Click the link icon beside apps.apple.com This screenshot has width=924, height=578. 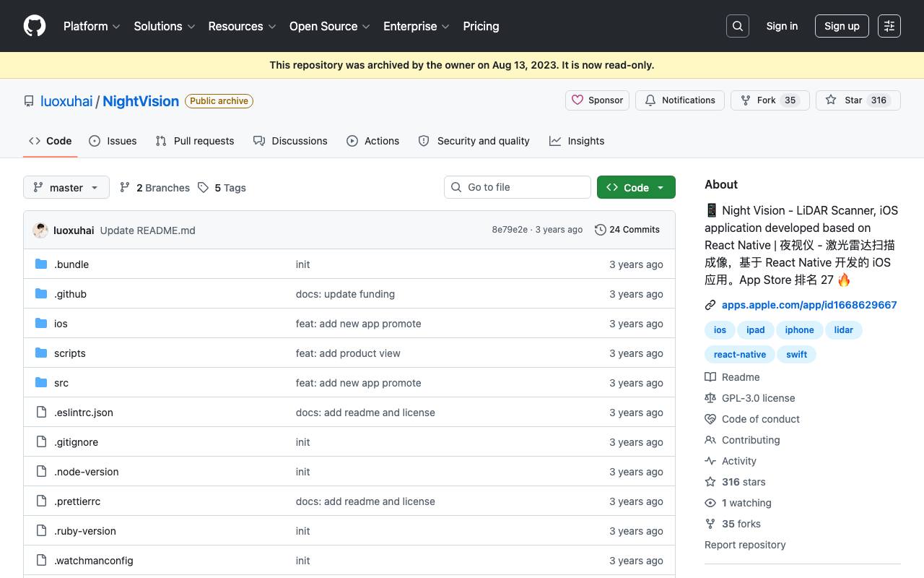tap(710, 305)
